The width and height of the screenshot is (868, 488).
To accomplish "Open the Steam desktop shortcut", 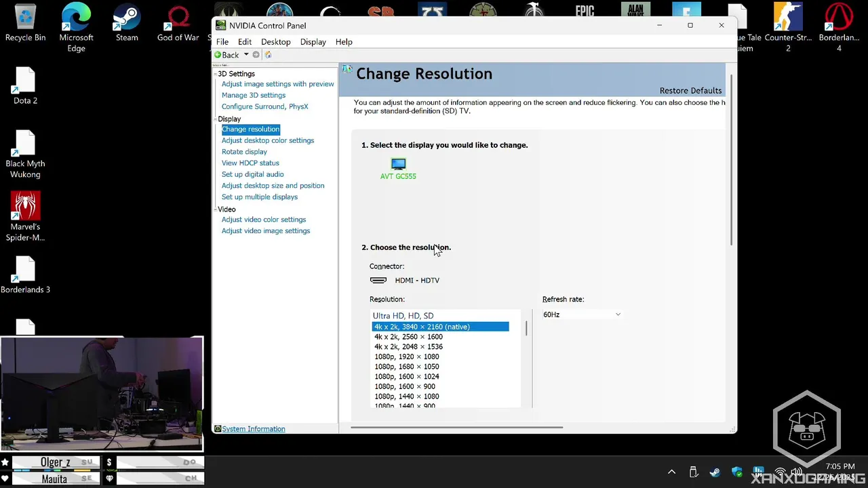I will [x=127, y=23].
